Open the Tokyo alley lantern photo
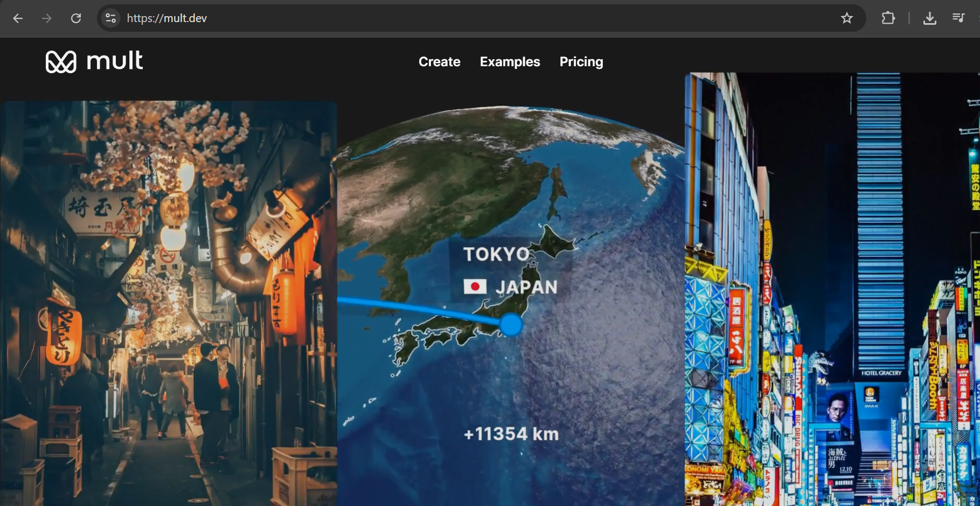The width and height of the screenshot is (980, 506). click(169, 303)
